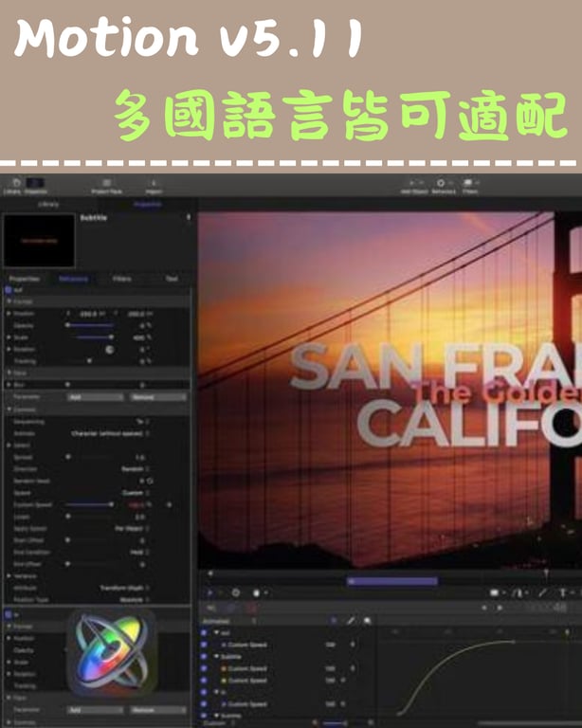
Task: Open the Behaviors inspector tab
Action: point(73,279)
